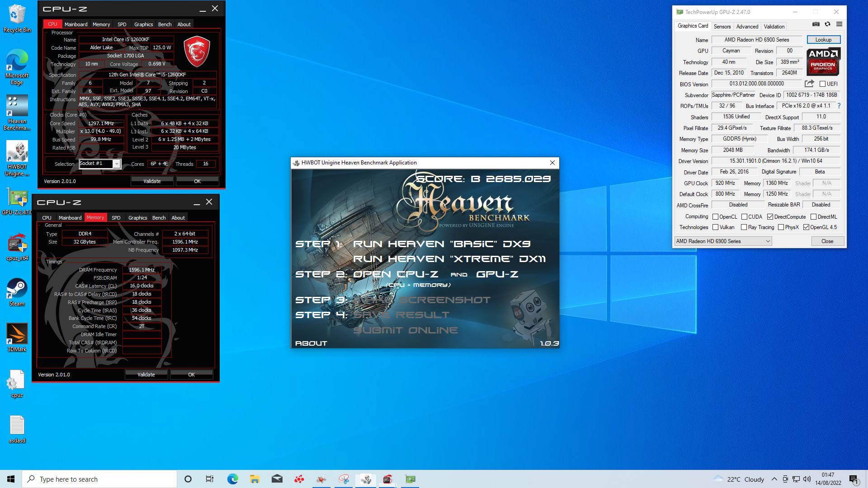Toggle OpenGL 4.5 checkbox
868x488 pixels.
[806, 227]
